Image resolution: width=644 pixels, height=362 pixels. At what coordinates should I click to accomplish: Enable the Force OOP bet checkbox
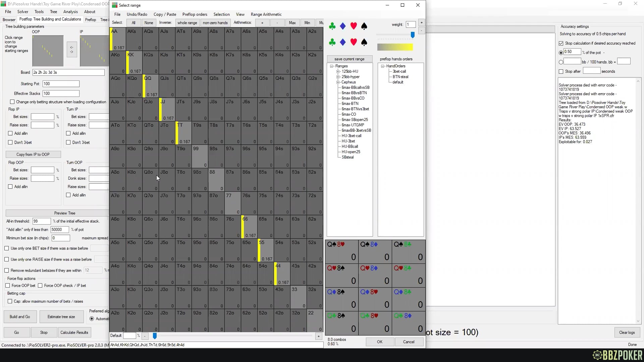pyautogui.click(x=8, y=286)
